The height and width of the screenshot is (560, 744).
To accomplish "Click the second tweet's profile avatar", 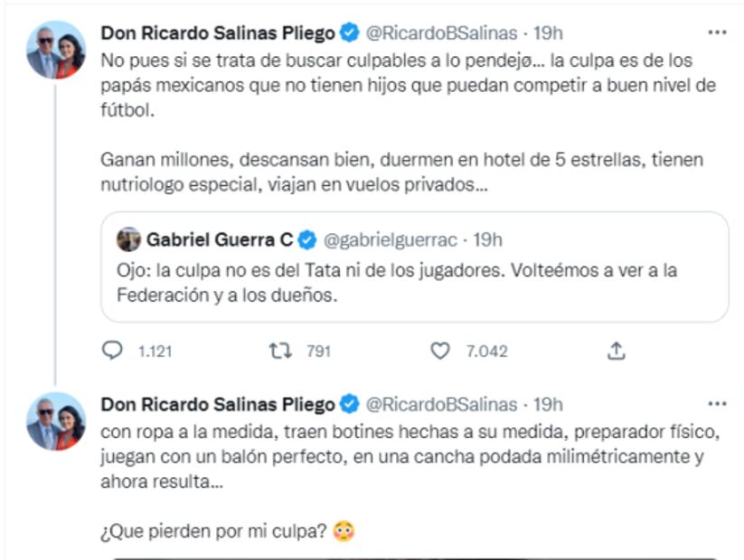I will pyautogui.click(x=55, y=421).
